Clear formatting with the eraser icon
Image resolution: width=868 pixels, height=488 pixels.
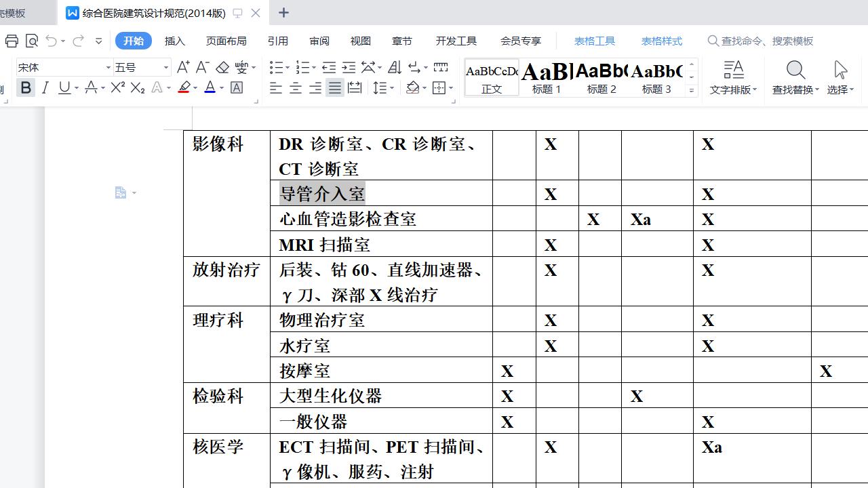[222, 67]
